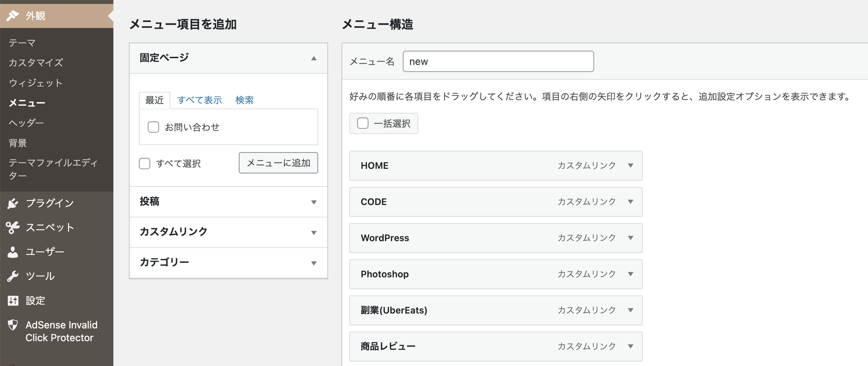This screenshot has height=366, width=868.
Task: Click the Snippets scissors icon
Action: pos(13,227)
